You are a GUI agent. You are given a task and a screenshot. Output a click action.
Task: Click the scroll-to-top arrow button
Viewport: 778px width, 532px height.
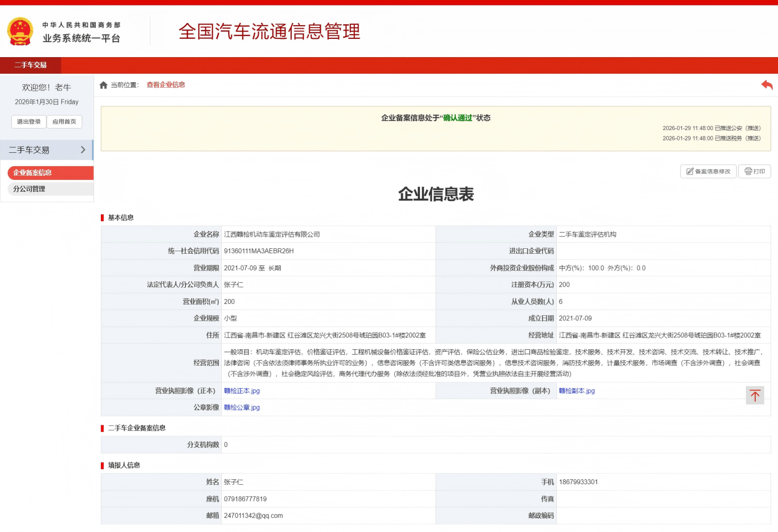(x=755, y=395)
